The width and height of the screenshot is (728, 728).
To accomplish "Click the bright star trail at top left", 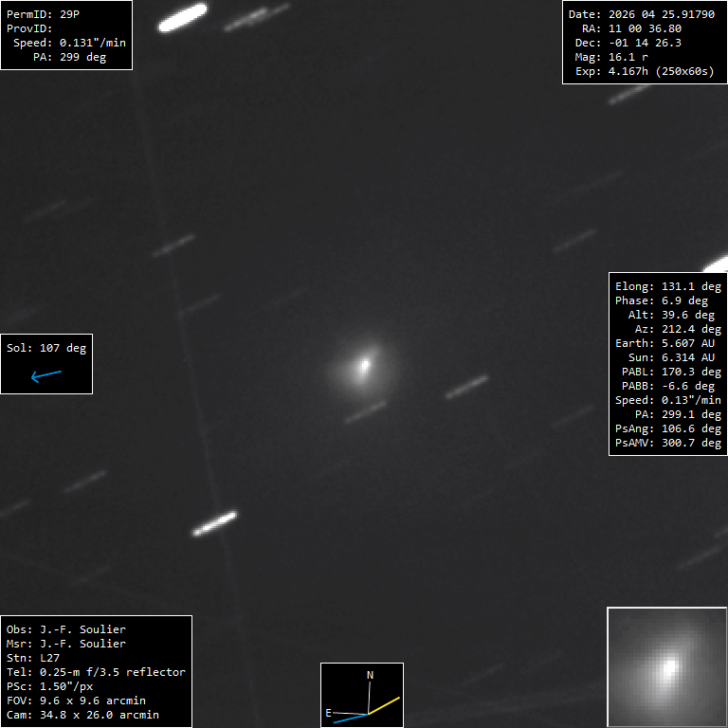I will click(x=182, y=18).
